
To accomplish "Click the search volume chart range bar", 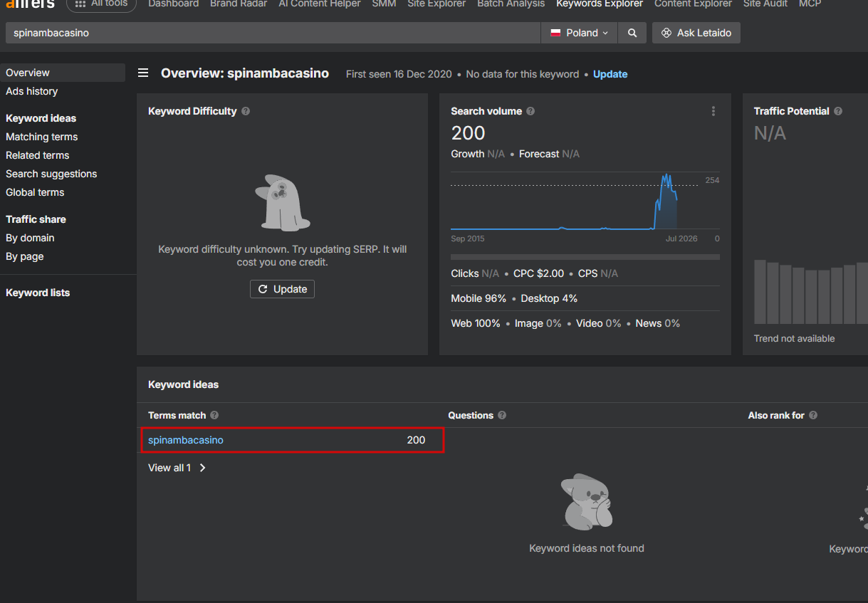I will click(585, 257).
